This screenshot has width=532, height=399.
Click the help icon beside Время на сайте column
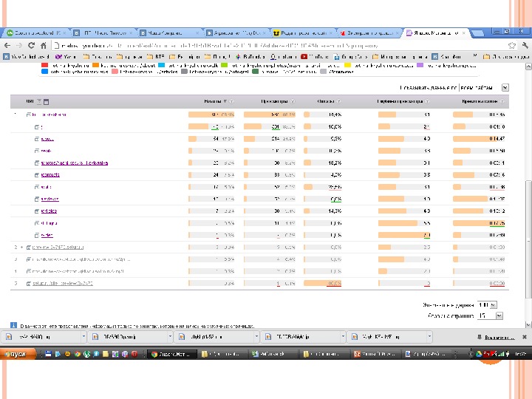point(502,101)
